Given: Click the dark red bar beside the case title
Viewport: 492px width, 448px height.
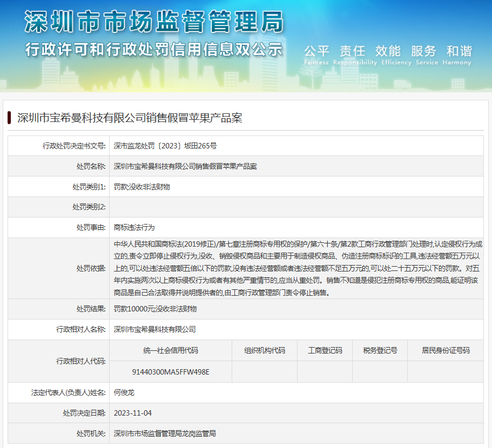Looking at the screenshot, I should pos(9,118).
